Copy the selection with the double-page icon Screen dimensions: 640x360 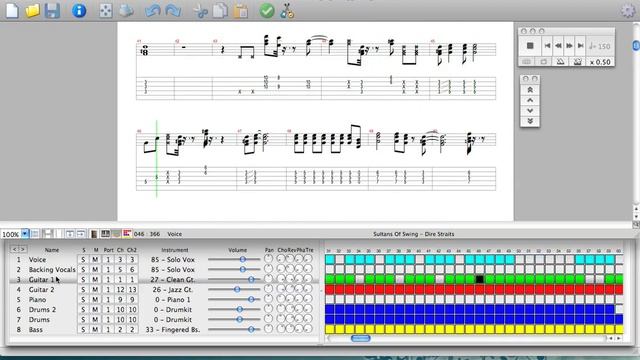(x=220, y=11)
